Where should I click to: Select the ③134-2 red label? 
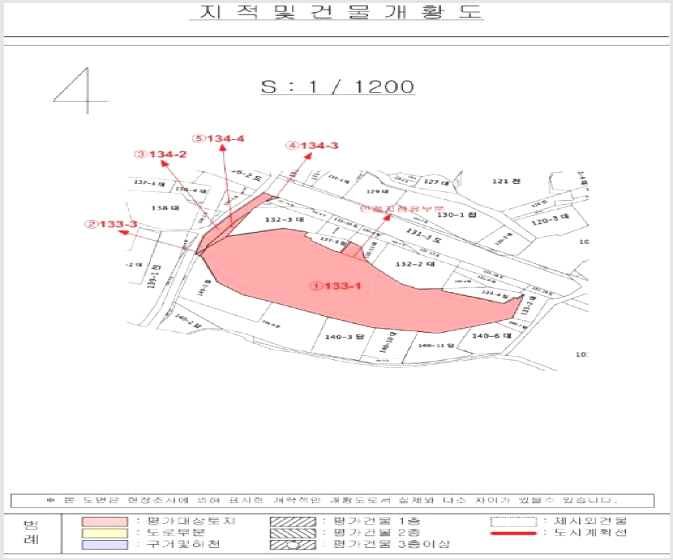pyautogui.click(x=161, y=154)
